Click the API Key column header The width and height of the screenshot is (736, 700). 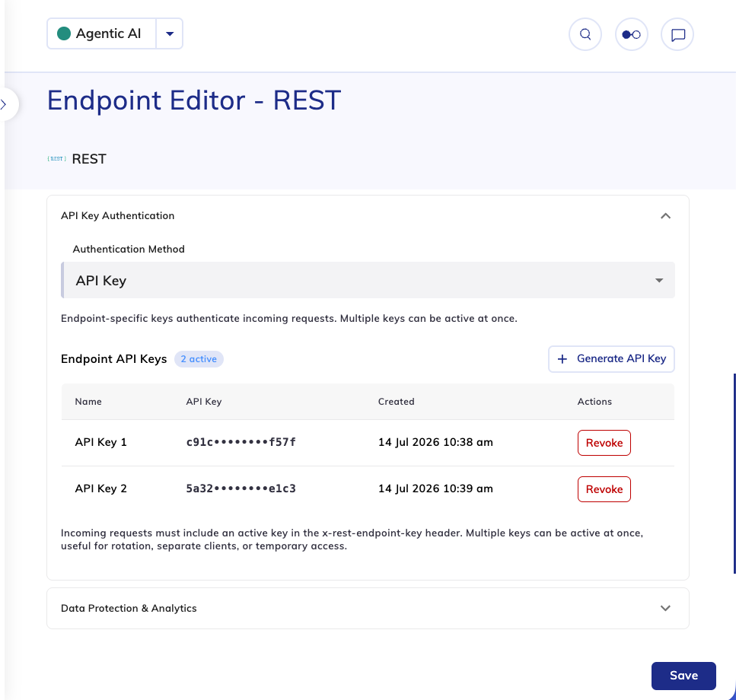point(204,402)
